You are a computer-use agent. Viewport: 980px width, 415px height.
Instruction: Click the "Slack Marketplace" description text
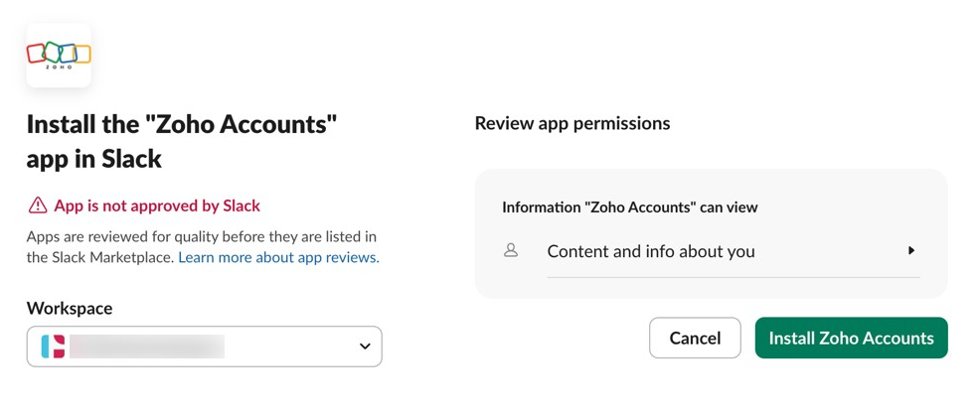(99, 257)
